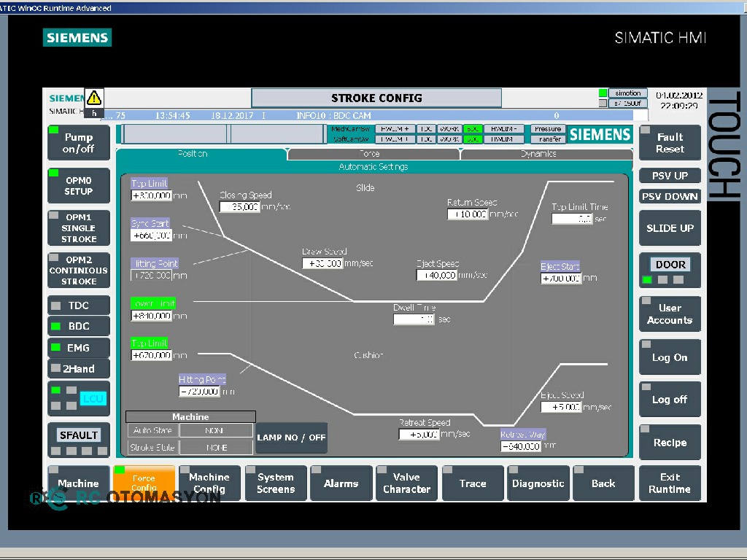The width and height of the screenshot is (747, 560).
Task: Click the Transfer indicator box
Action: [548, 139]
